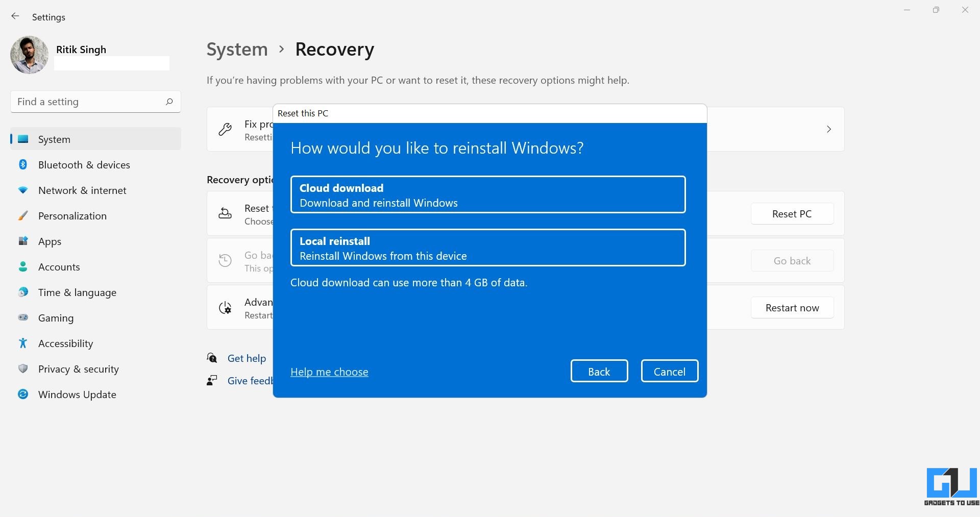Screen dimensions: 980x517
Task: Click the Wi-Fi network icon in sidebar
Action: (x=23, y=190)
